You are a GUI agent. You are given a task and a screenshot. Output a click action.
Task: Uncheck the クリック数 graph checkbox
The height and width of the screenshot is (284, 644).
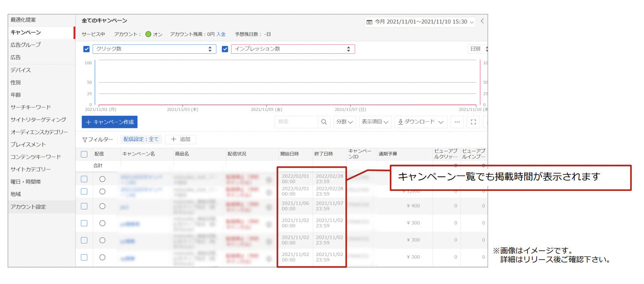coord(86,49)
